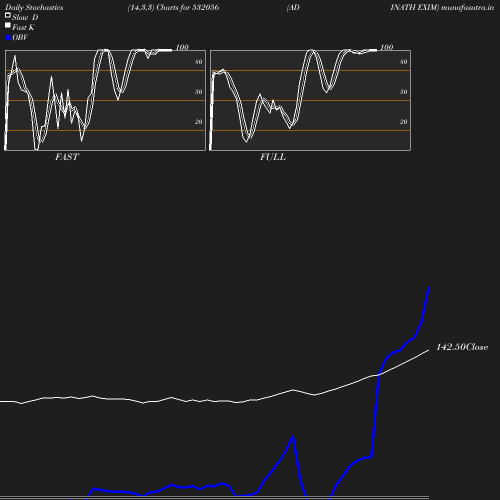Click the '142.50Close' price label

[462, 347]
